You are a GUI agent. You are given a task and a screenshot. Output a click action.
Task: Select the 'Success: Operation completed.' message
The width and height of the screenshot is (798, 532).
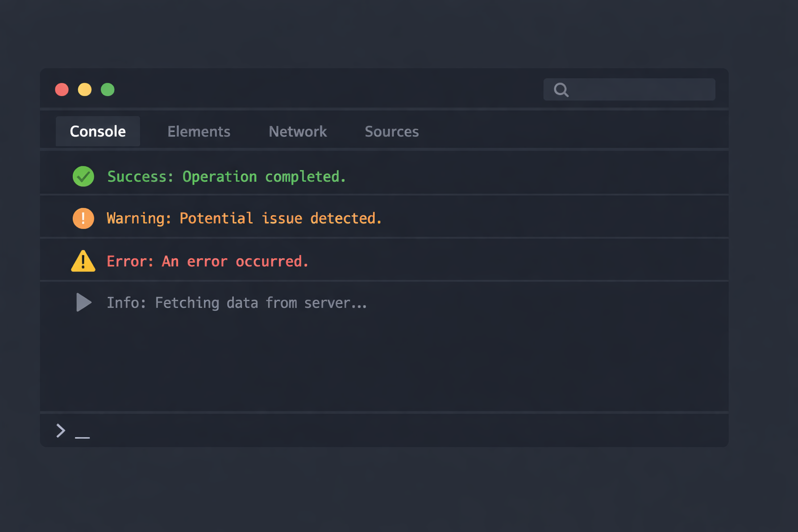coord(227,177)
